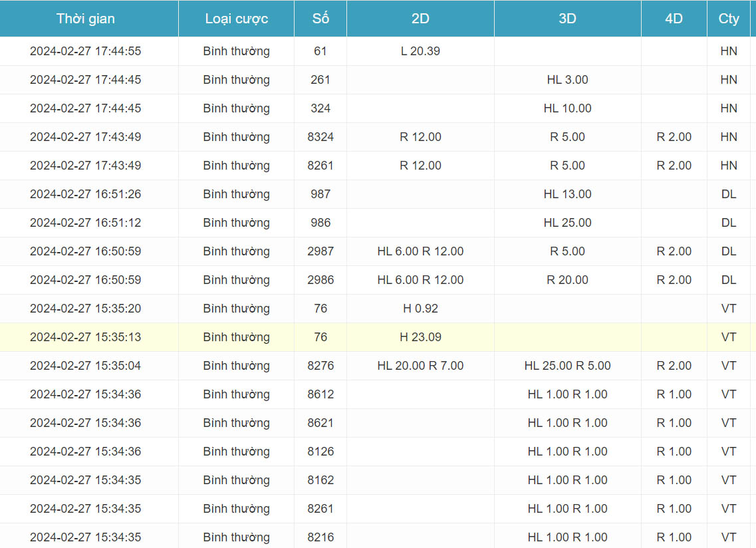Select the number 8162 cell
This screenshot has width=756, height=548.
coord(320,480)
